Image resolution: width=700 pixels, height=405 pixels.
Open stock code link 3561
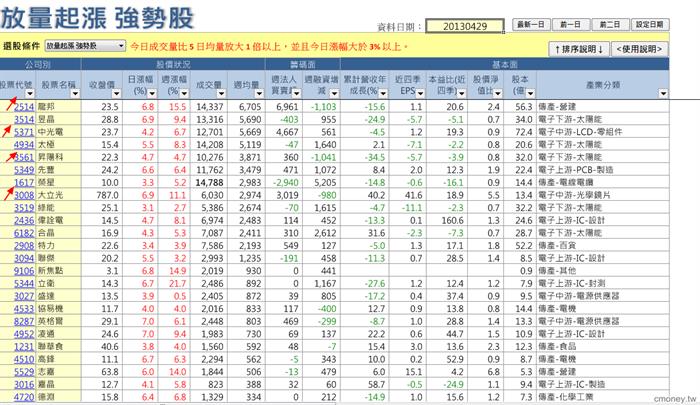coord(24,157)
